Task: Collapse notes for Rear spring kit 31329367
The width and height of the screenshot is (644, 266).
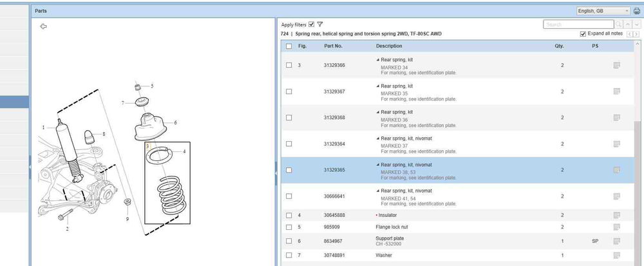Action: pyautogui.click(x=378, y=86)
